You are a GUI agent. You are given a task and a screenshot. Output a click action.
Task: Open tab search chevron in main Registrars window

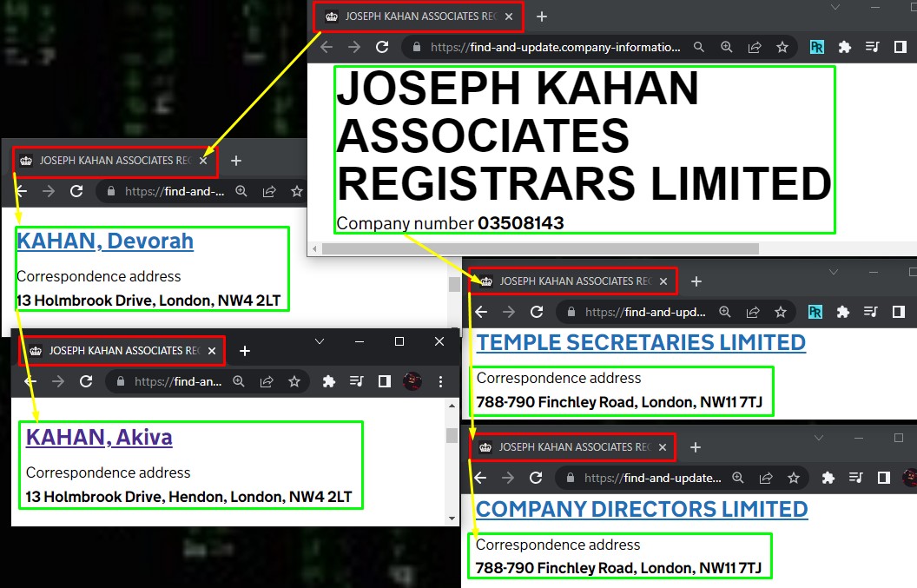click(x=835, y=8)
